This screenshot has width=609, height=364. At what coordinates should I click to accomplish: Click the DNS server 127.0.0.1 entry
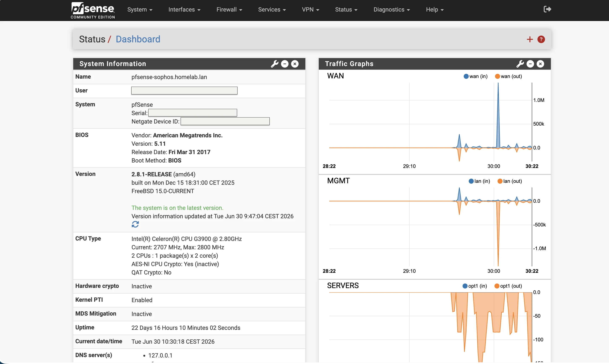[x=160, y=355]
